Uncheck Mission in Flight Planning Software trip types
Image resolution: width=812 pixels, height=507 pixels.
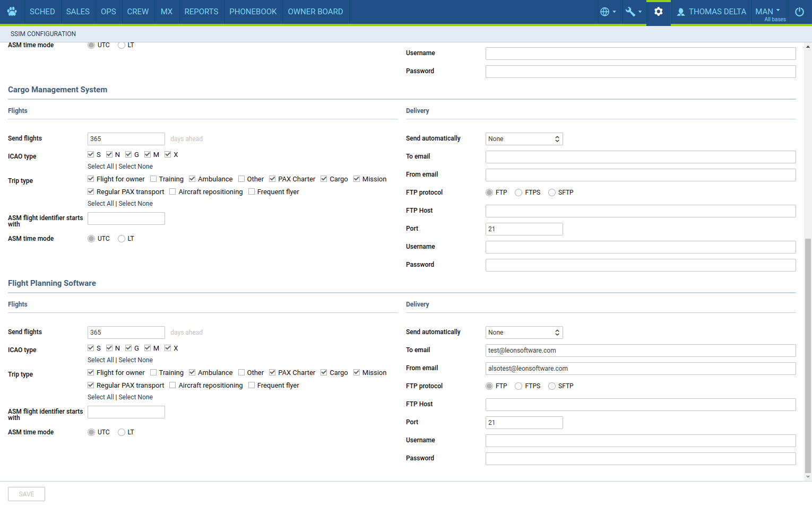pos(357,373)
